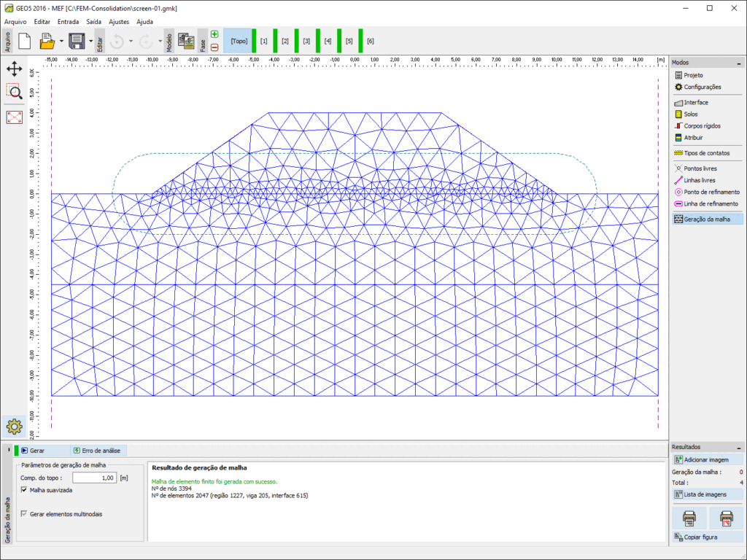Open the Arquivo menu
This screenshot has height=560, width=747.
pos(15,21)
